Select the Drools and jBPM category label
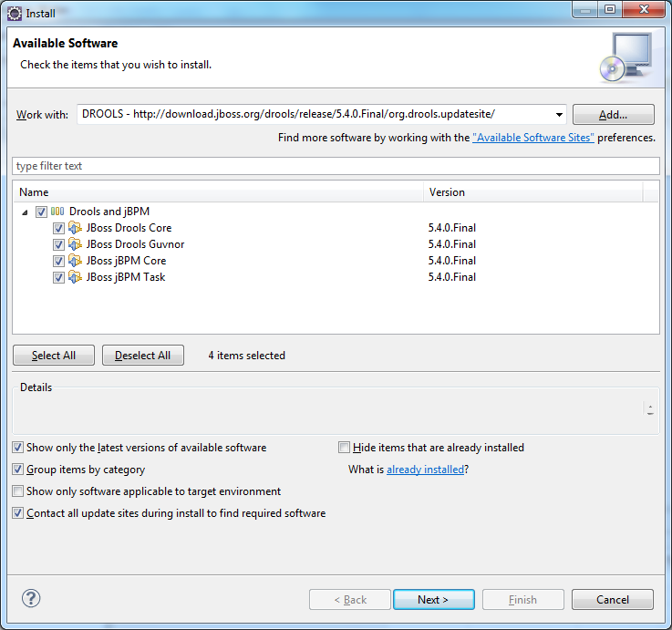Viewport: 672px width, 630px height. (x=109, y=212)
